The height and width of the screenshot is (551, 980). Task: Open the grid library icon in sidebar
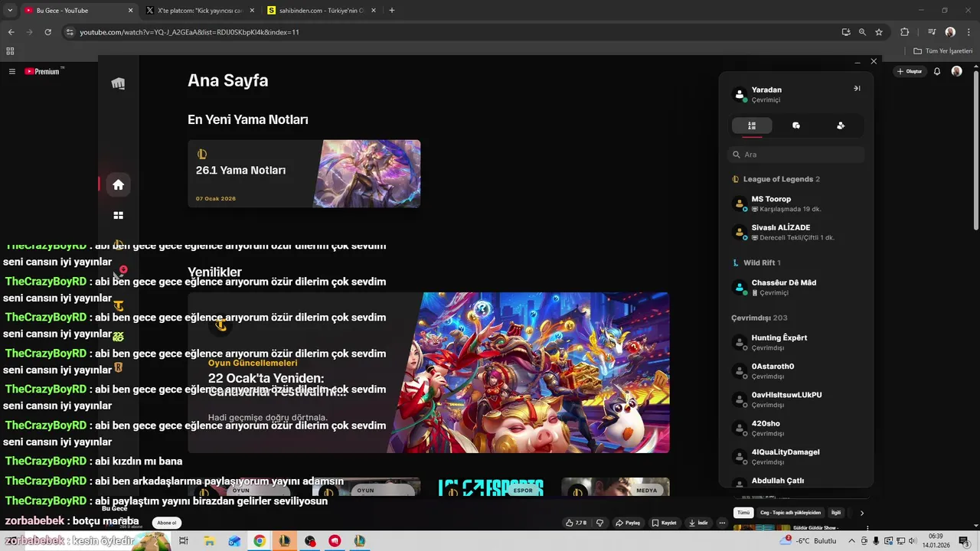point(118,216)
